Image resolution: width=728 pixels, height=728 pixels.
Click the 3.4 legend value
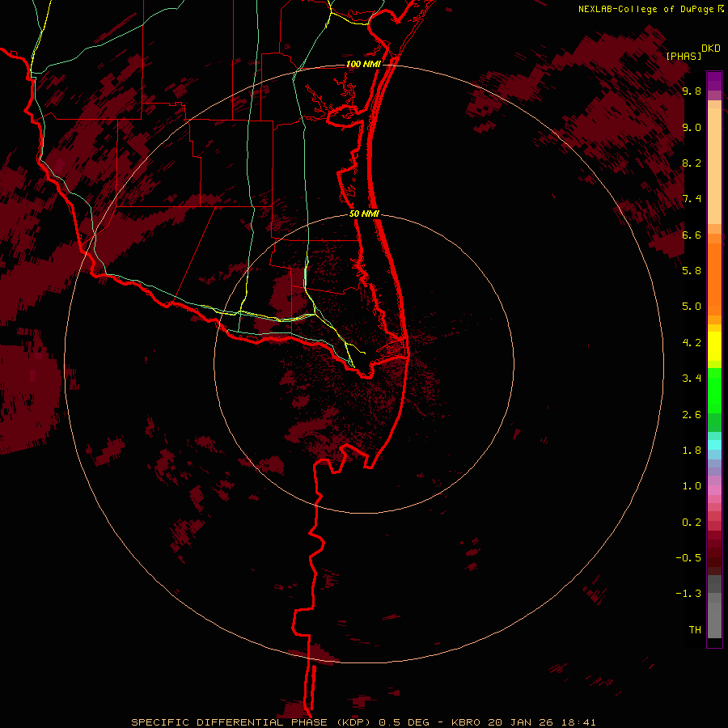(x=692, y=379)
